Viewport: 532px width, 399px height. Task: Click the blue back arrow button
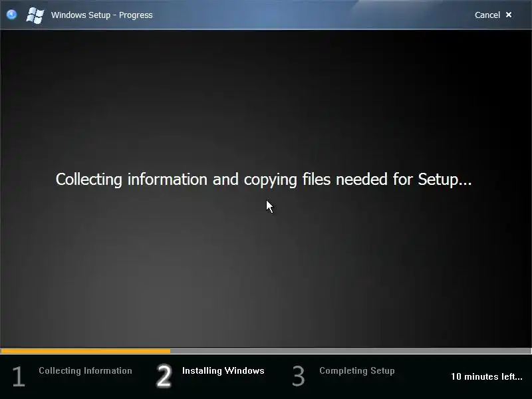click(11, 15)
